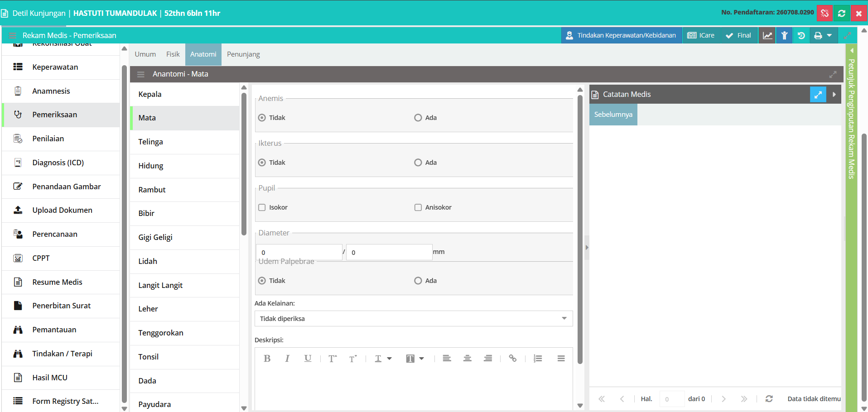Click the Final button
This screenshot has height=412, width=868.
(x=738, y=35)
